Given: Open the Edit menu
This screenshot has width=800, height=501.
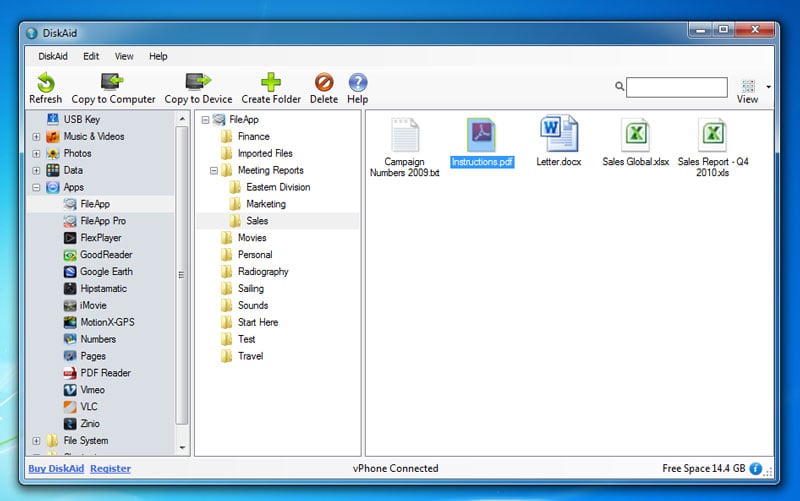Looking at the screenshot, I should [91, 56].
